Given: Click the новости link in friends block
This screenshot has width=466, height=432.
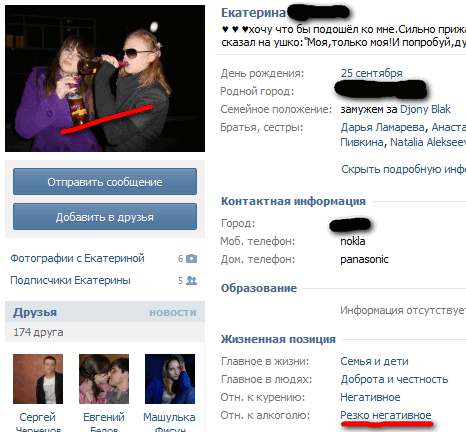Looking at the screenshot, I should pyautogui.click(x=173, y=313).
